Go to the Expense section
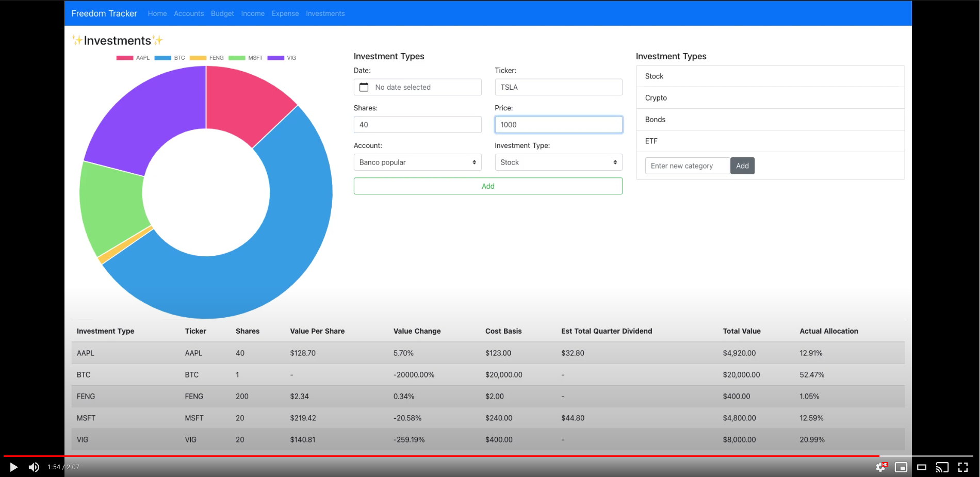Viewport: 980px width, 477px height. [285, 13]
